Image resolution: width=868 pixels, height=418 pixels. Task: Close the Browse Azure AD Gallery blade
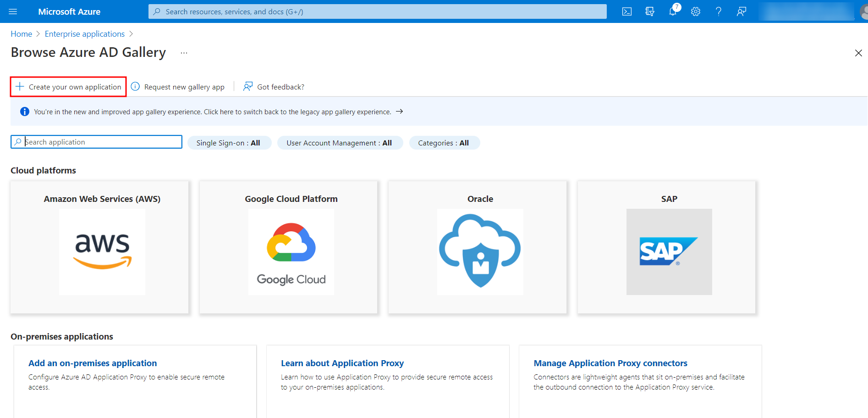tap(858, 53)
